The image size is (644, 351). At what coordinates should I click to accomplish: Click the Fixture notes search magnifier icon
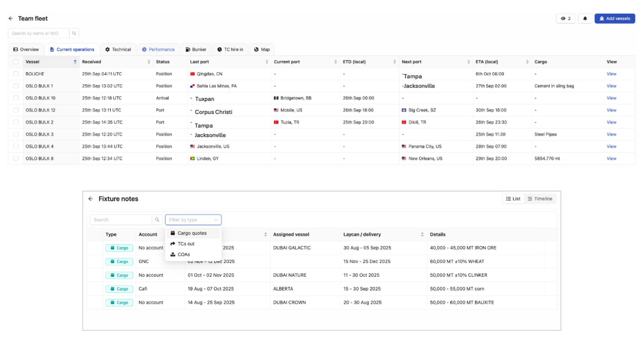(x=157, y=220)
